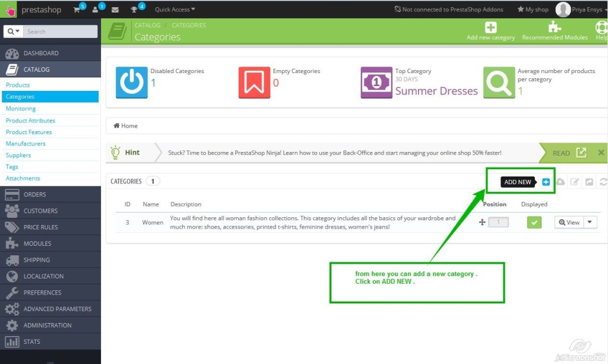The image size is (608, 364).
Task: Click the refresh list icon
Action: (603, 182)
